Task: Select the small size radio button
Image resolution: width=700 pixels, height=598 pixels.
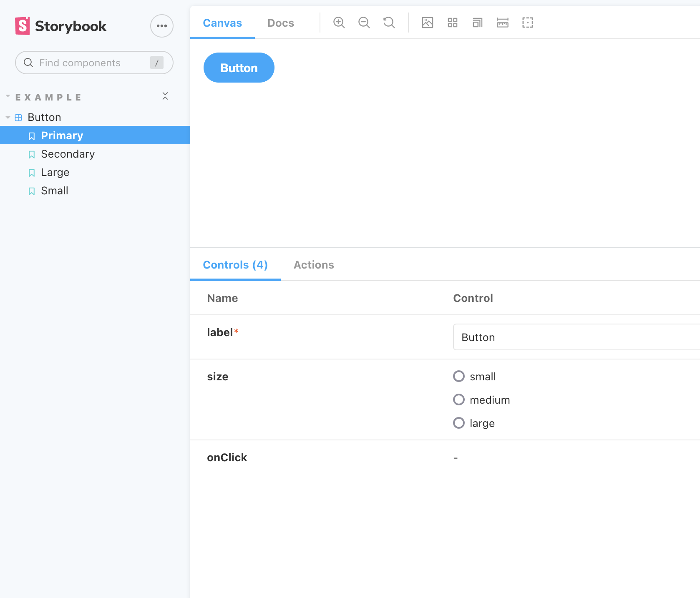Action: click(x=458, y=376)
